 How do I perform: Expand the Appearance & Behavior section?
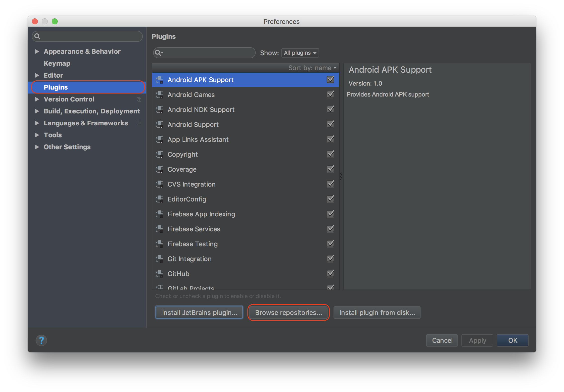click(37, 51)
